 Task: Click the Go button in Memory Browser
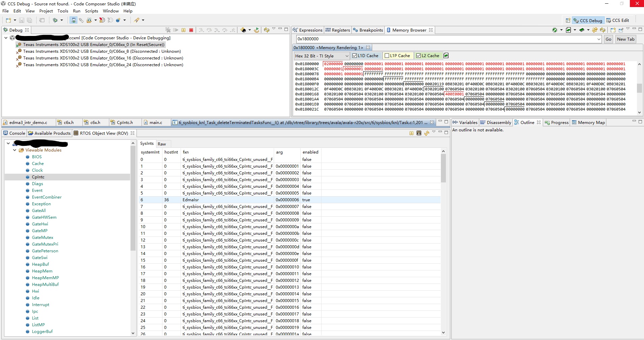608,39
